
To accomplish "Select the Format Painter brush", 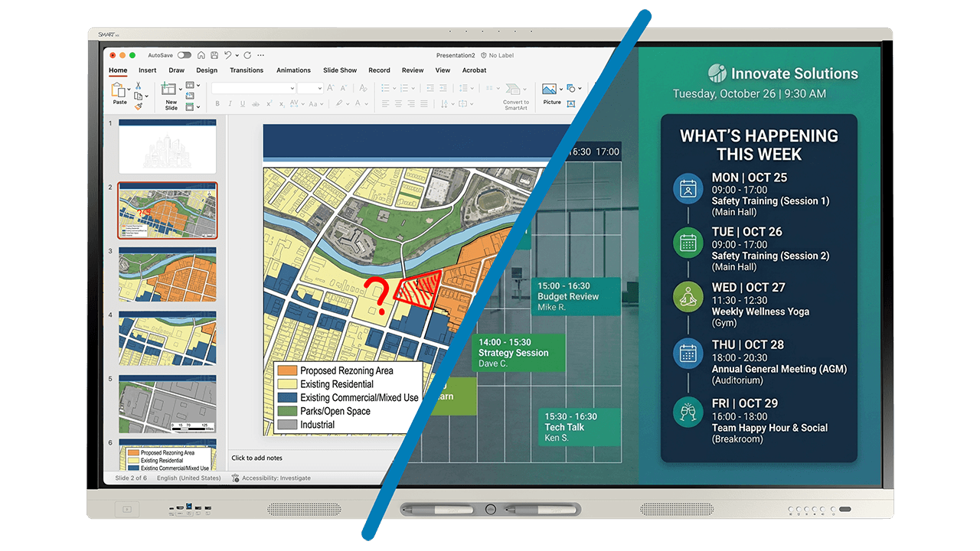I will [139, 106].
